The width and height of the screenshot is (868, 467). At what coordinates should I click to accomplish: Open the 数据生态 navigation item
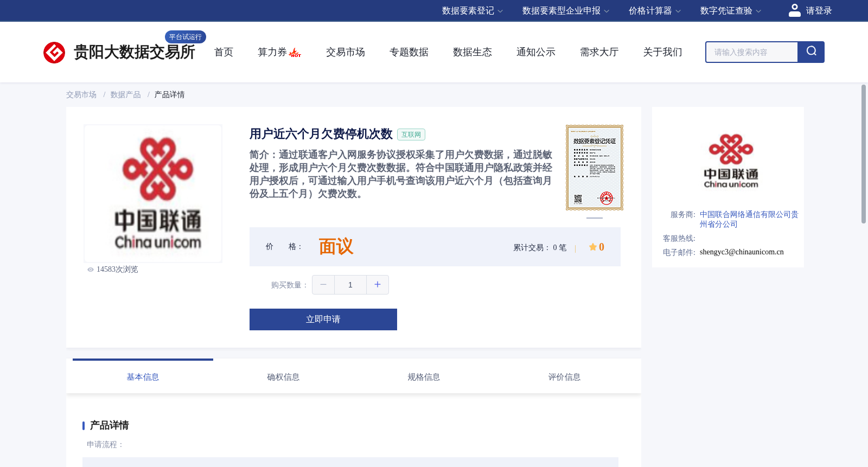(473, 52)
